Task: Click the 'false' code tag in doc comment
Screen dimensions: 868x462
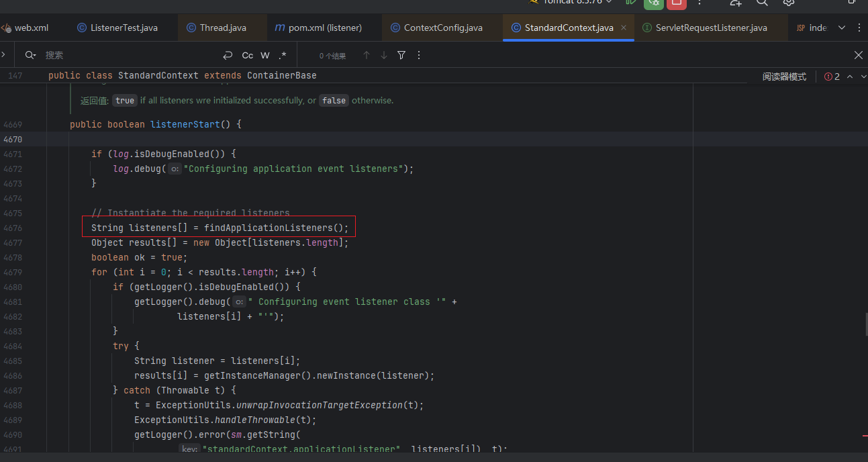Action: click(x=334, y=101)
